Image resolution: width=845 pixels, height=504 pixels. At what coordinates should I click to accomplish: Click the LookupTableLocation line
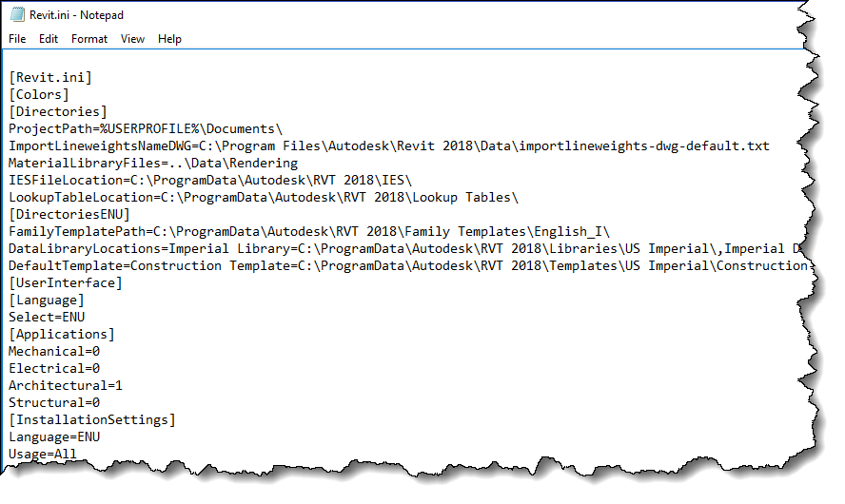pyautogui.click(x=264, y=198)
